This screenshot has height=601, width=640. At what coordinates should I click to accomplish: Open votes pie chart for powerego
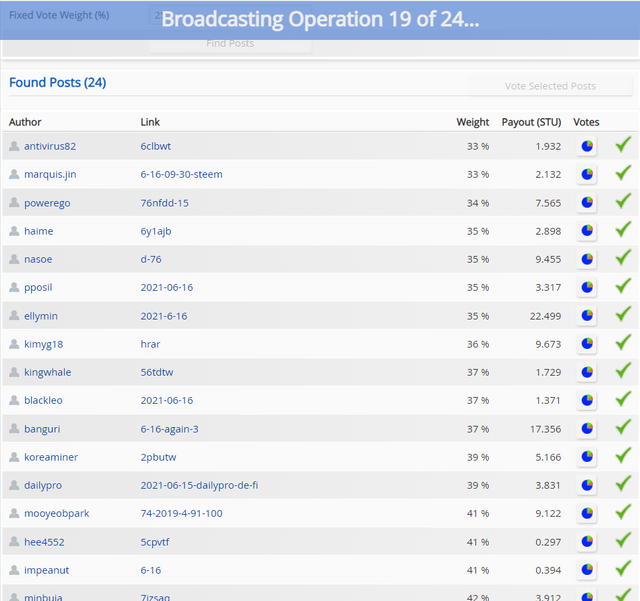click(x=587, y=203)
